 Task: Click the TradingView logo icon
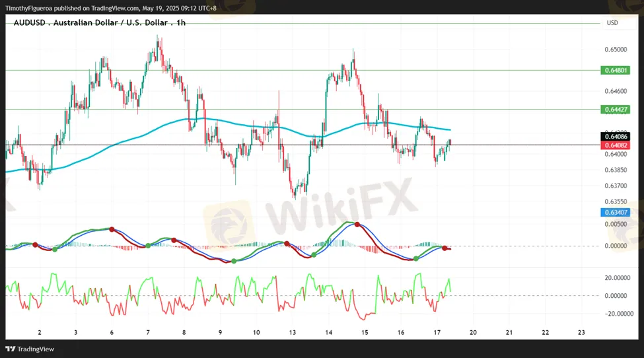(x=11, y=349)
